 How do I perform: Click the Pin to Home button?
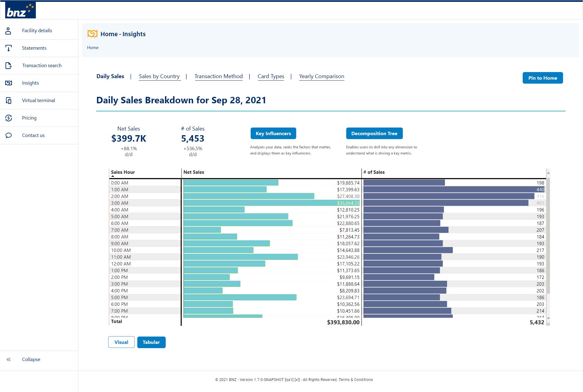[543, 78]
